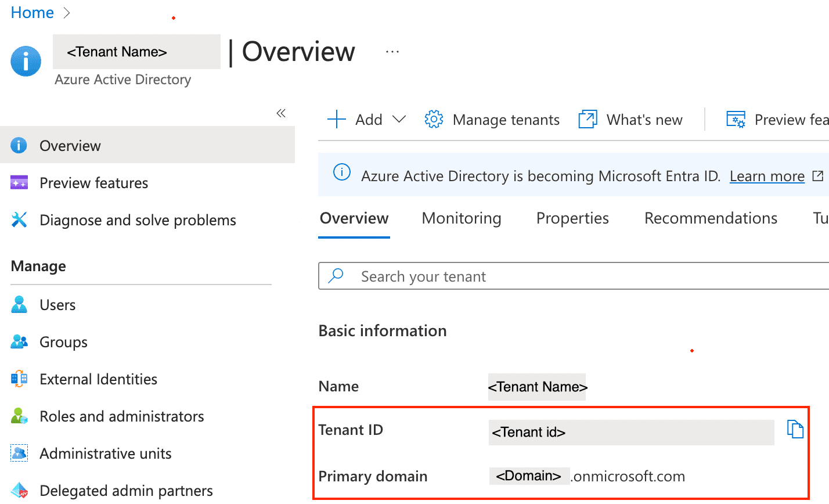Click the Roles and administrators icon
829x504 pixels.
[x=19, y=416]
